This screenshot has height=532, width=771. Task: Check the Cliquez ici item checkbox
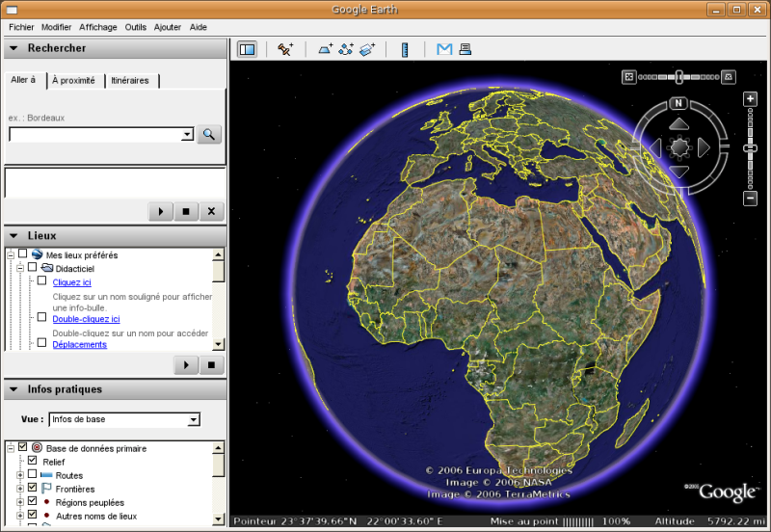(42, 280)
